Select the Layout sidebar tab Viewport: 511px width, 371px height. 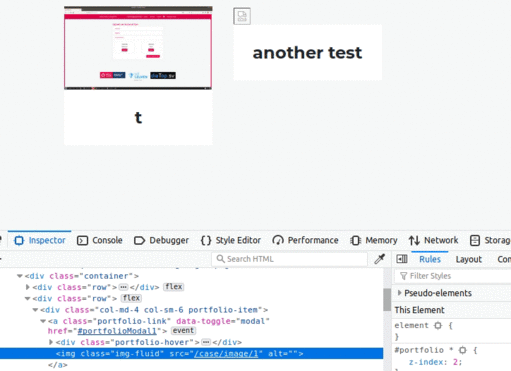click(x=468, y=259)
